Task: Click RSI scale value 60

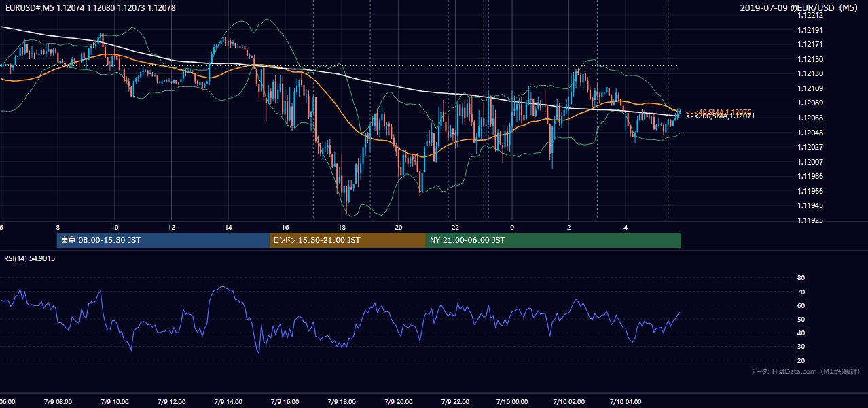Action: coord(801,305)
